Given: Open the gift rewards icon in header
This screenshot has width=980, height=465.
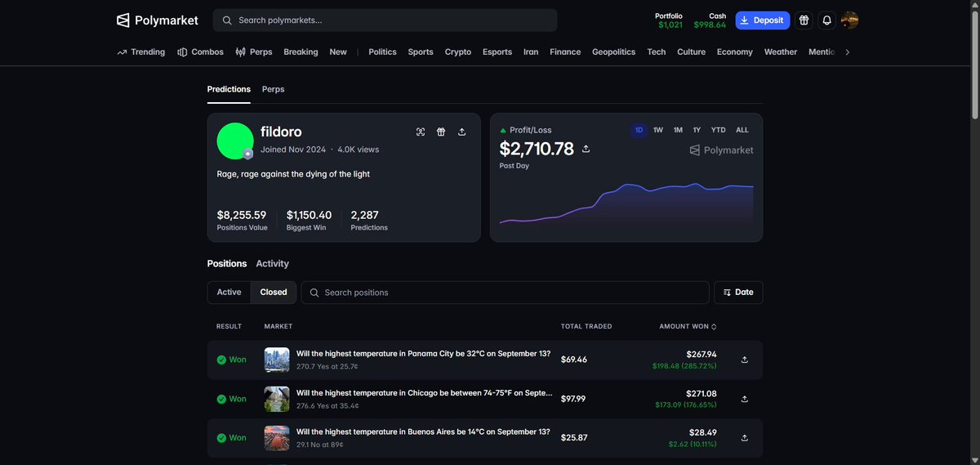Looking at the screenshot, I should (804, 20).
